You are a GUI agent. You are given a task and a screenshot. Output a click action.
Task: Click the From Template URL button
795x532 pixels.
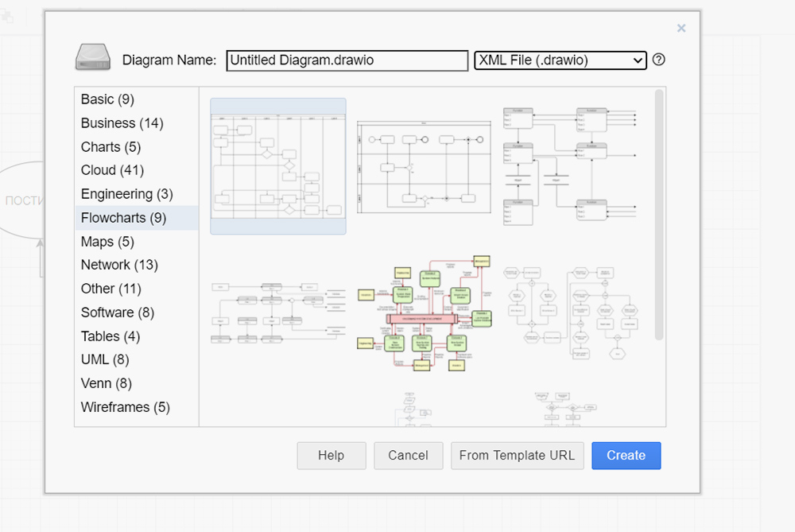coord(518,456)
